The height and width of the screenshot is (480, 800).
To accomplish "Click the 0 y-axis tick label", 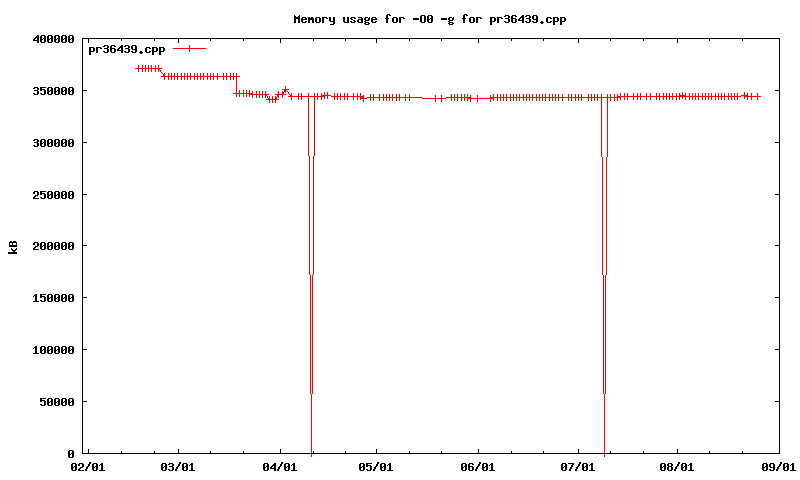I will point(72,454).
